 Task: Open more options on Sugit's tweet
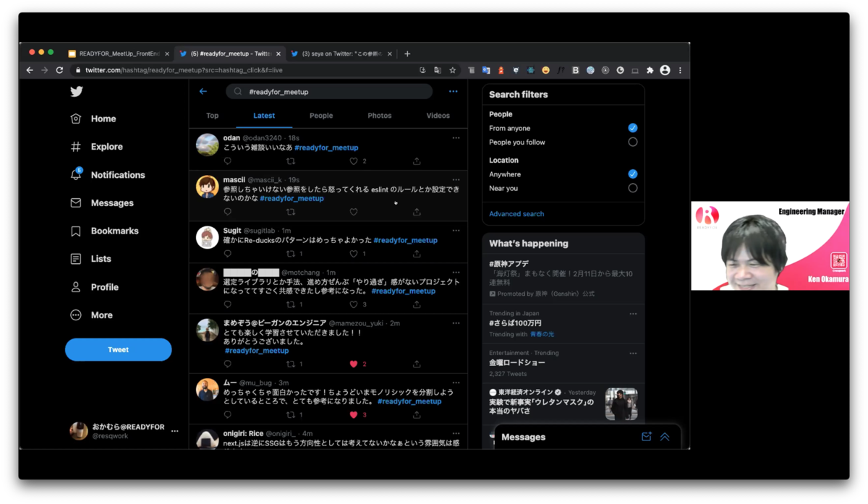[456, 231]
